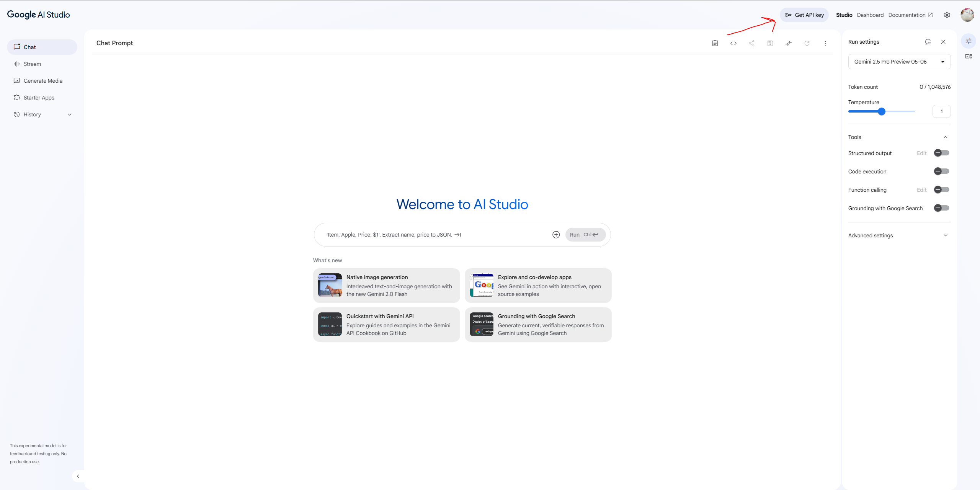The image size is (980, 490).
Task: Enable Grounding with Google Search toggle
Action: pos(941,208)
